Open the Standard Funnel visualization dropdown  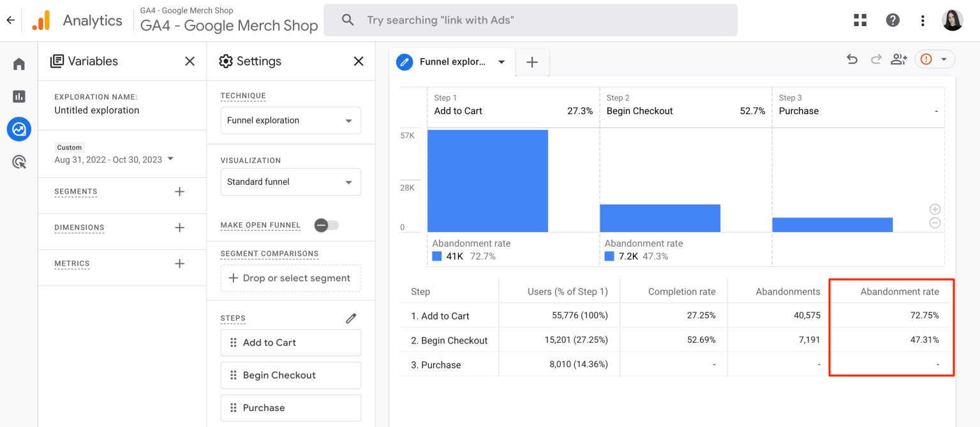point(290,182)
